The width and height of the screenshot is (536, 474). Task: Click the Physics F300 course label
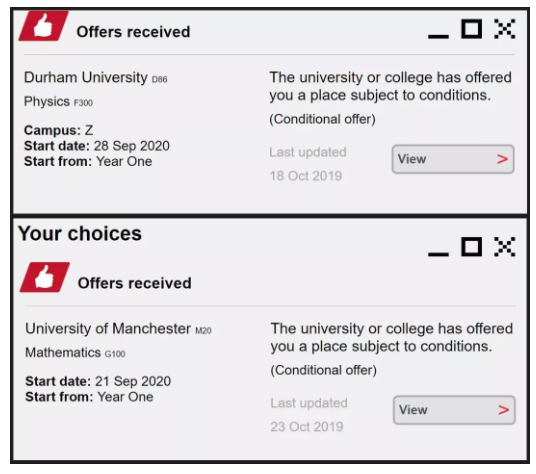(58, 102)
